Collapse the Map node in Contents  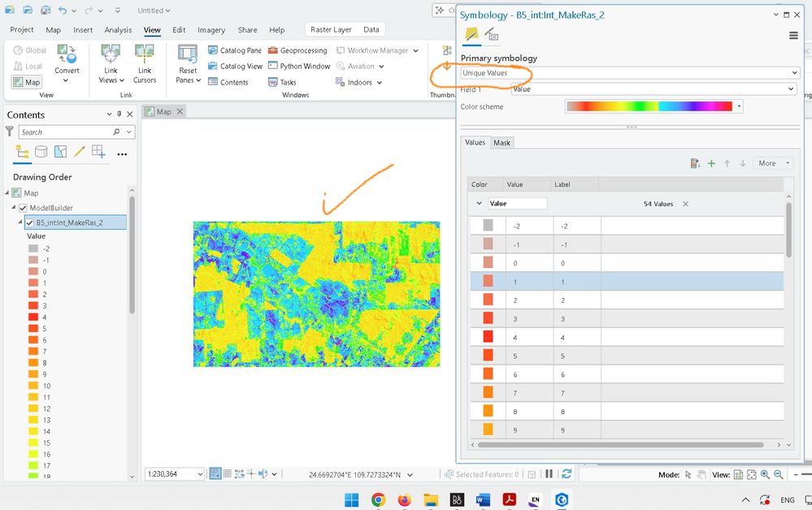[x=8, y=193]
